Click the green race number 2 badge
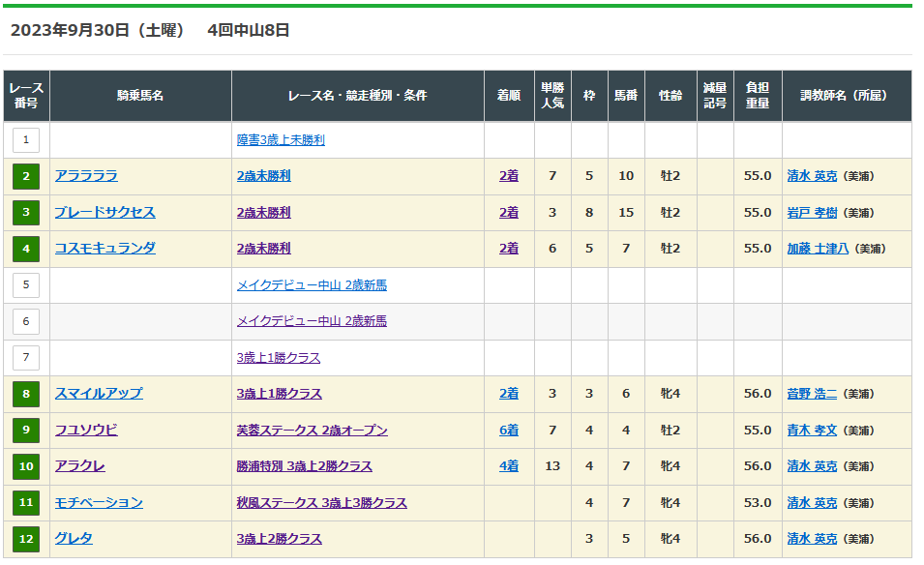The image size is (924, 565). point(26,176)
